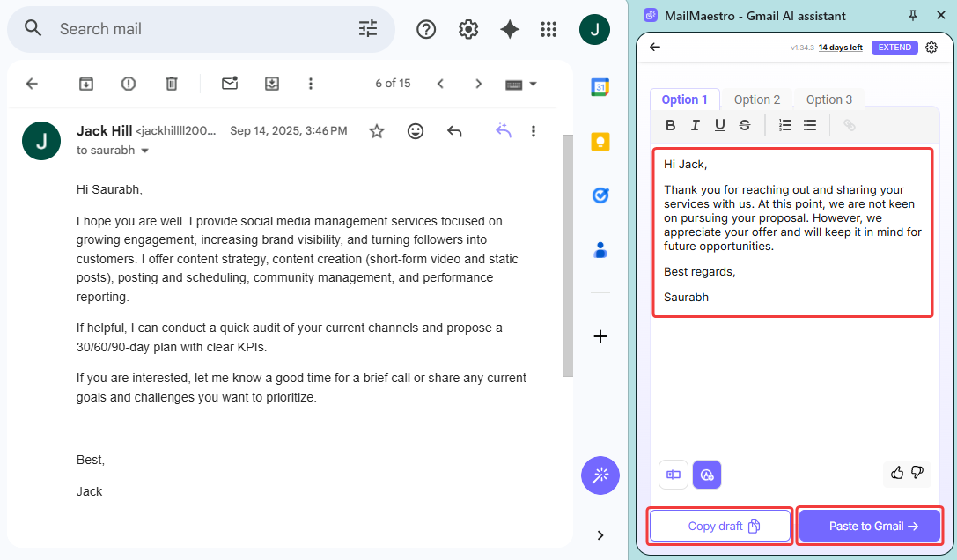
Task: Switch to Option 2 draft tab
Action: (x=757, y=99)
